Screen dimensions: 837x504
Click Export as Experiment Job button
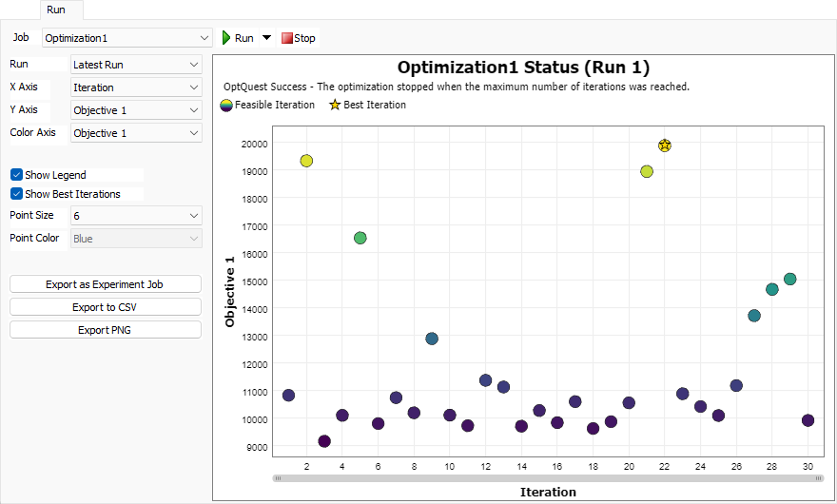tap(106, 284)
